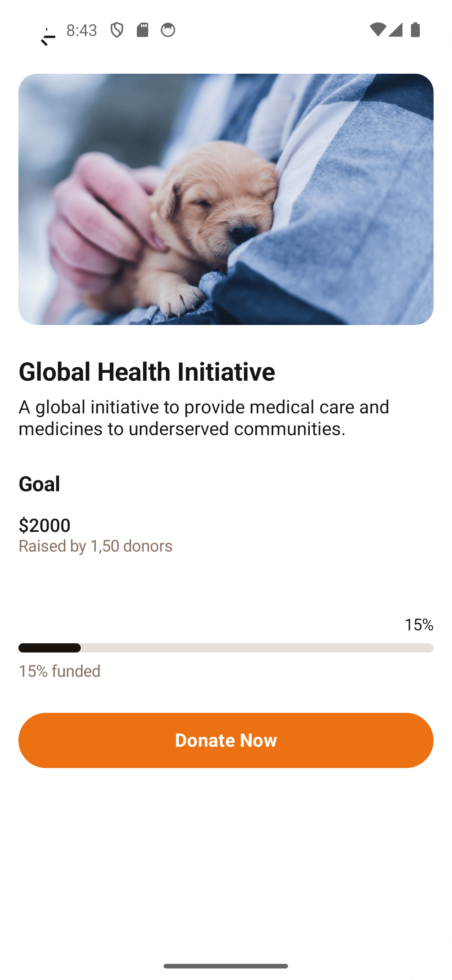Open the sleeping puppy campaign image
This screenshot has height=980, width=452.
[x=226, y=199]
